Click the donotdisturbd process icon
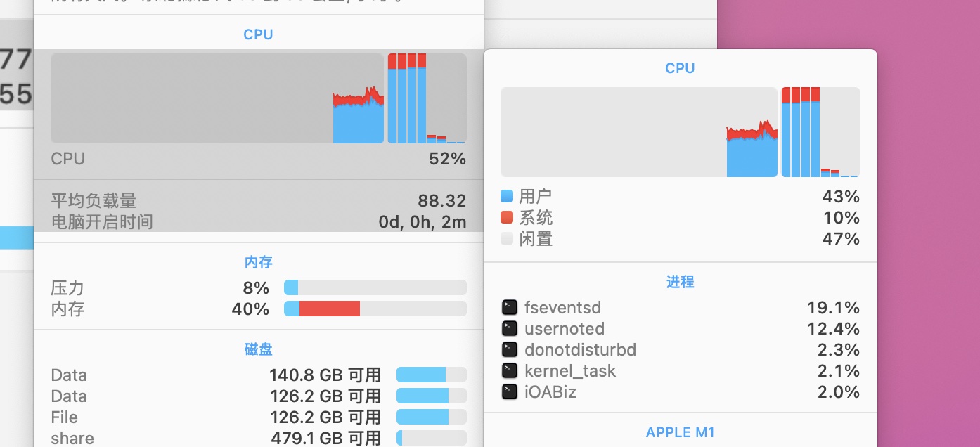 pyautogui.click(x=510, y=349)
